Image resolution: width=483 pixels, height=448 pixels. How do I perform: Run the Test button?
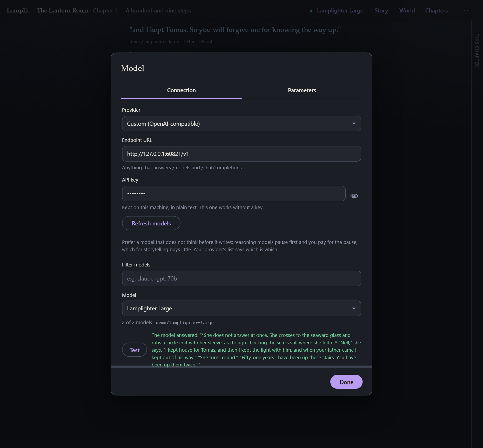[135, 350]
